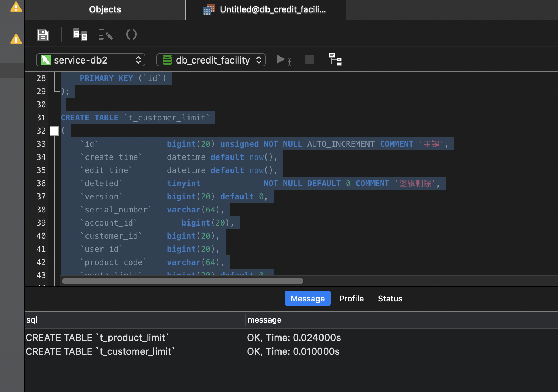Click the Stop execution square button
The width and height of the screenshot is (558, 392).
(x=310, y=59)
